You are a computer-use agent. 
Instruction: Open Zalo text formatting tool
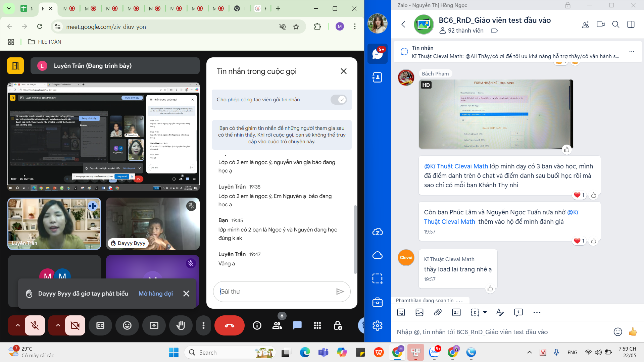click(500, 312)
